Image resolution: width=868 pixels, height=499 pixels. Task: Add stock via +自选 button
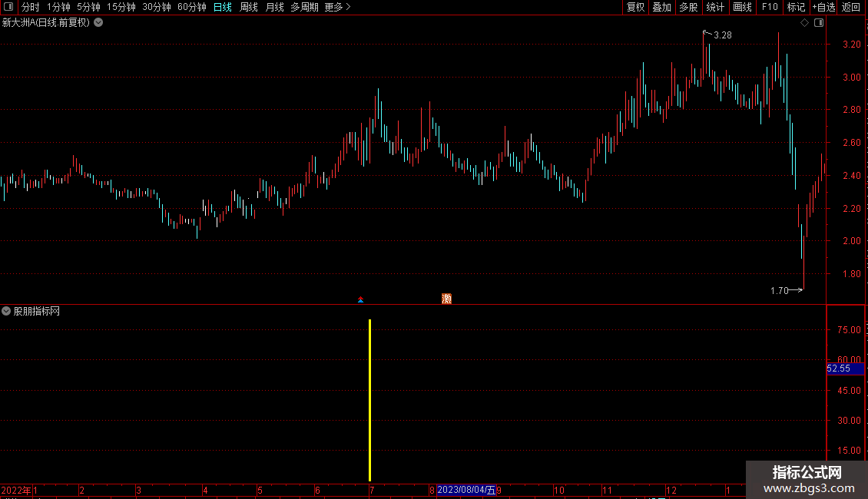pyautogui.click(x=823, y=7)
